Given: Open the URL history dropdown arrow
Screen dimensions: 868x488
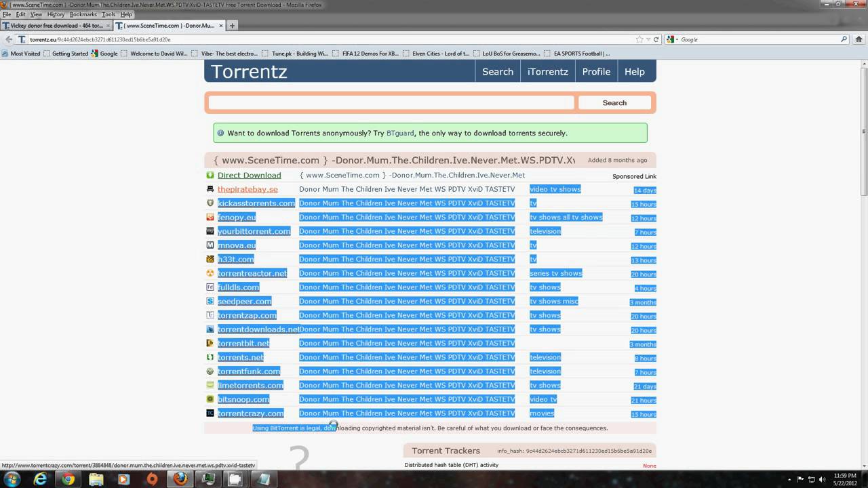Looking at the screenshot, I should [x=648, y=39].
